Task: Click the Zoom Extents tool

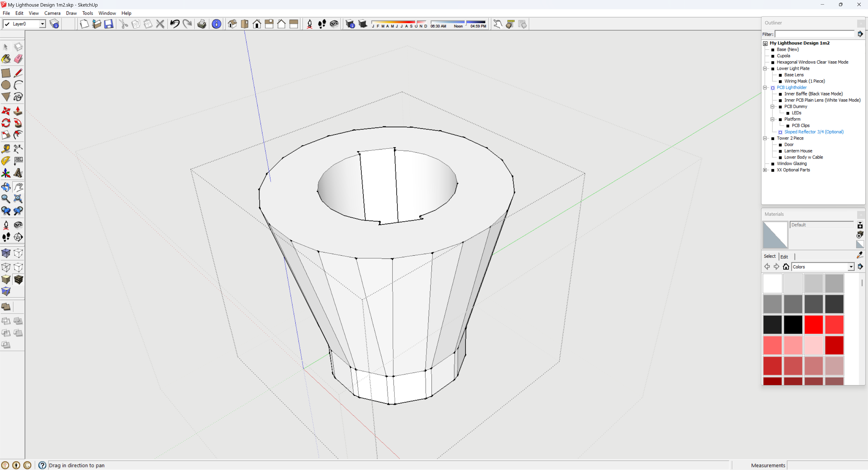Action: coord(18,199)
